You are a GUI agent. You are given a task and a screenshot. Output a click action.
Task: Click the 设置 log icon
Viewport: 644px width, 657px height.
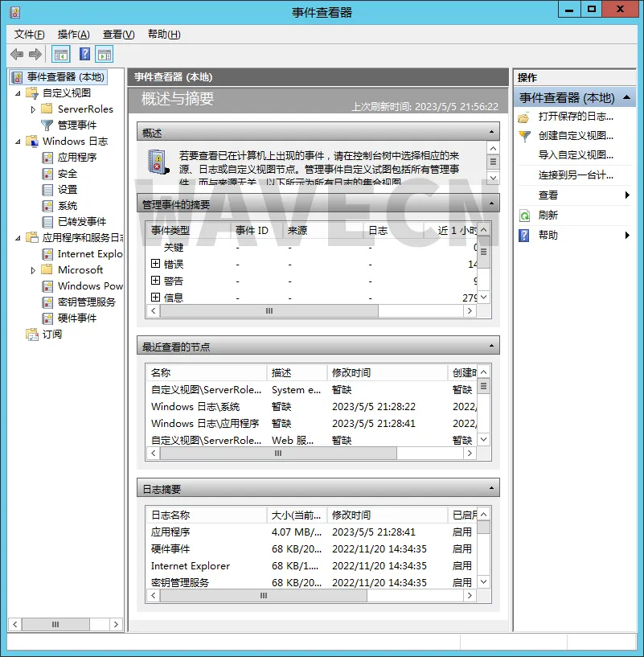pyautogui.click(x=47, y=190)
